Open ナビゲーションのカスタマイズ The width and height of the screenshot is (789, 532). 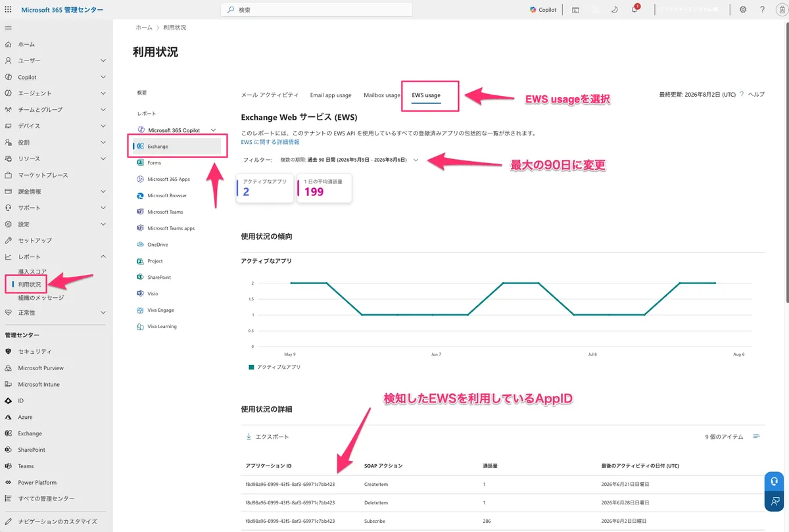[x=56, y=521]
